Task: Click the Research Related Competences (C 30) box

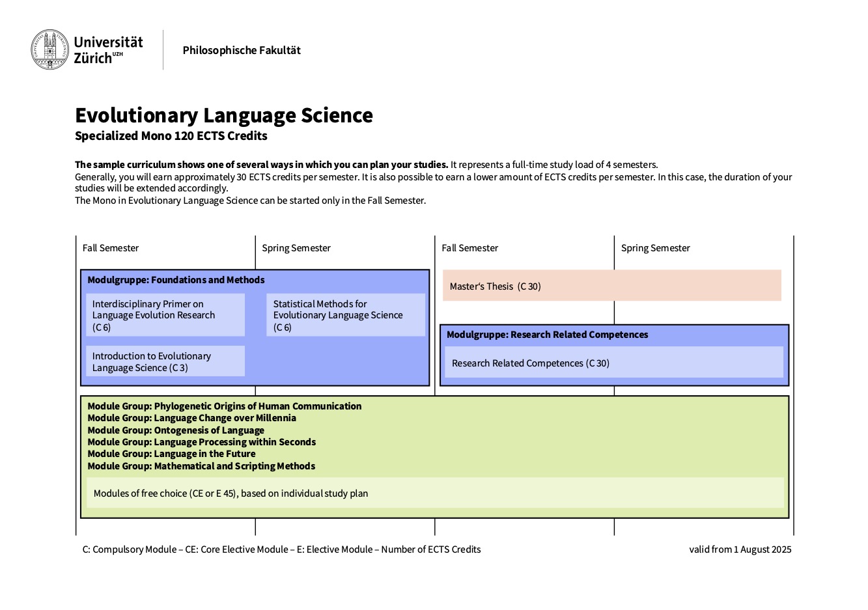Action: (x=613, y=363)
